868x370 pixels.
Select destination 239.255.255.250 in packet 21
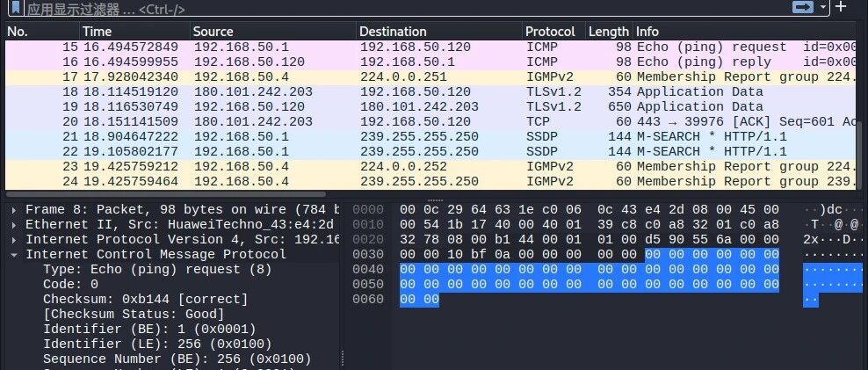419,137
